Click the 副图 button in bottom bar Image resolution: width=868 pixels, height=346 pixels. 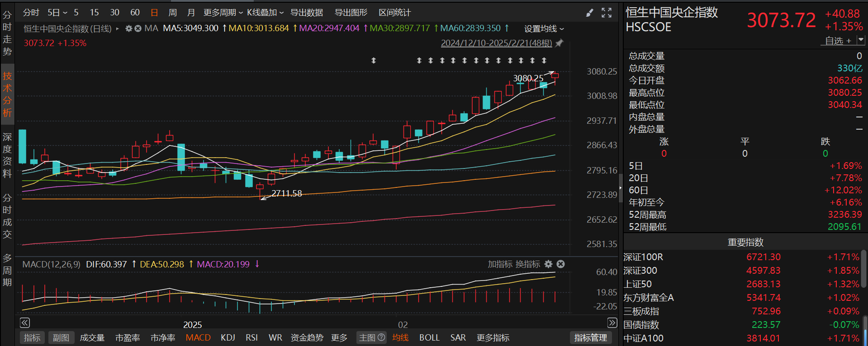pos(61,337)
